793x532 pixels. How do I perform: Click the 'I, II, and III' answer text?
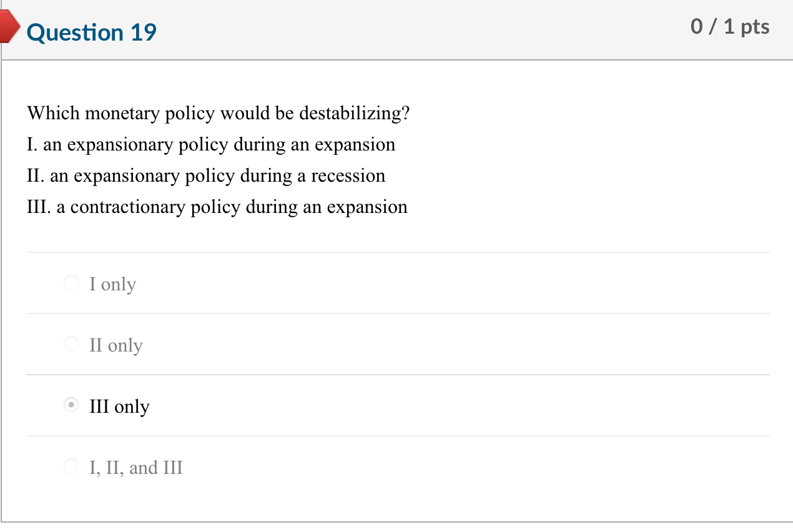(x=136, y=467)
